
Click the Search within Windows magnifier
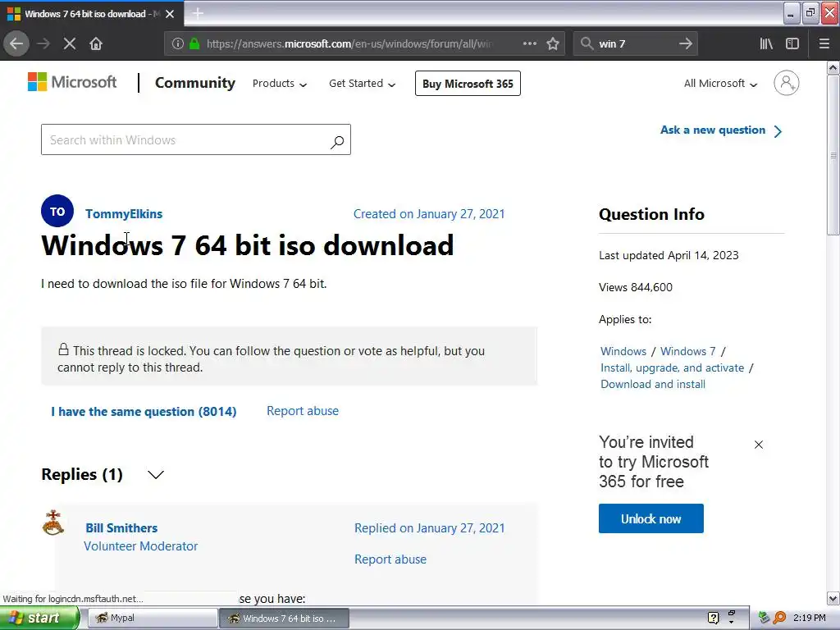[x=337, y=141]
